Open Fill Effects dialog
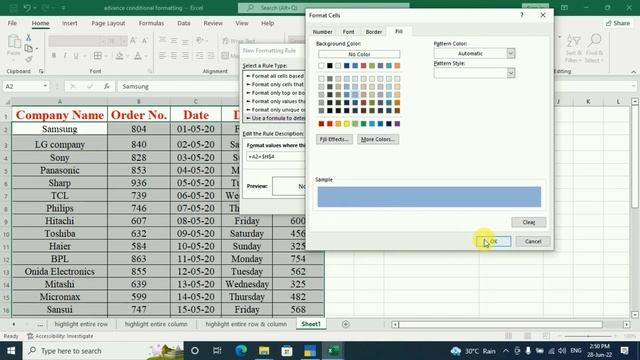The width and height of the screenshot is (640, 360). [334, 139]
